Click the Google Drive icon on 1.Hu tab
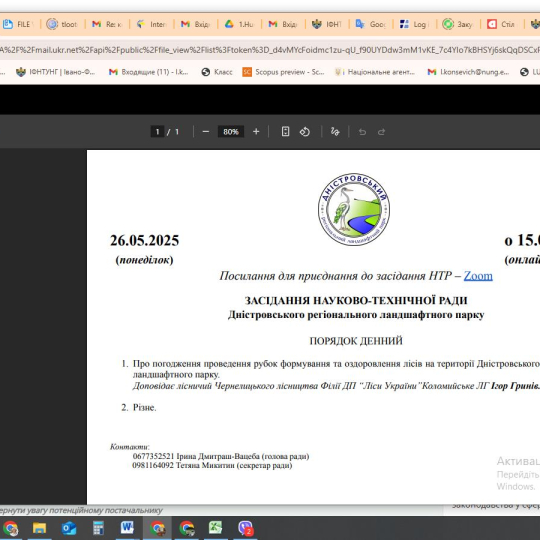 (x=229, y=24)
